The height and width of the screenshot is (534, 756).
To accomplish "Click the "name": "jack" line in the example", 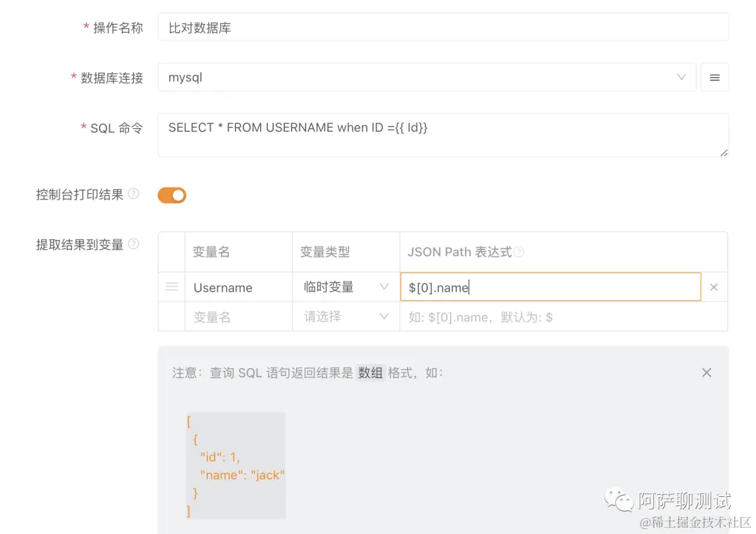I will point(242,475).
